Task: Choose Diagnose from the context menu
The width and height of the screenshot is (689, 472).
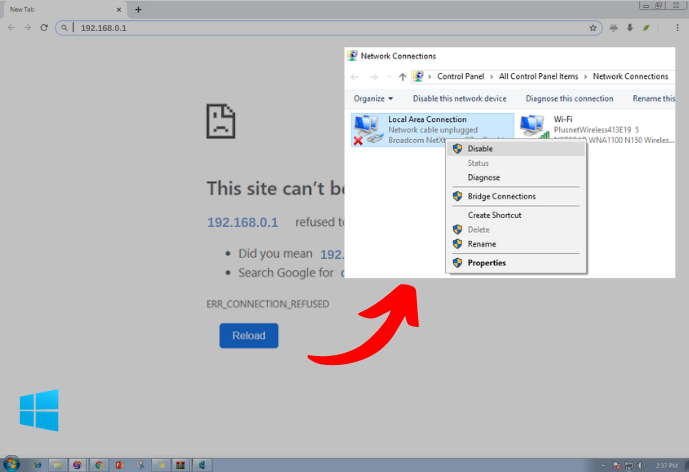Action: (516, 178)
